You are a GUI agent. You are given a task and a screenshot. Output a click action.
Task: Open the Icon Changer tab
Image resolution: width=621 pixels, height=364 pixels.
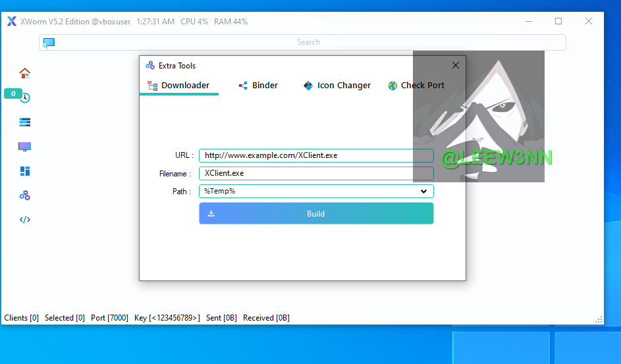pyautogui.click(x=337, y=86)
